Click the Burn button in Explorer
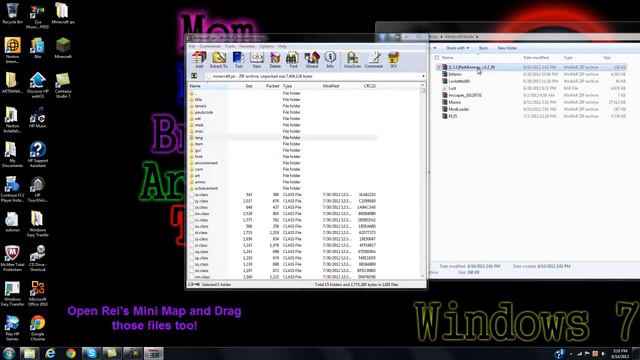 tap(483, 48)
